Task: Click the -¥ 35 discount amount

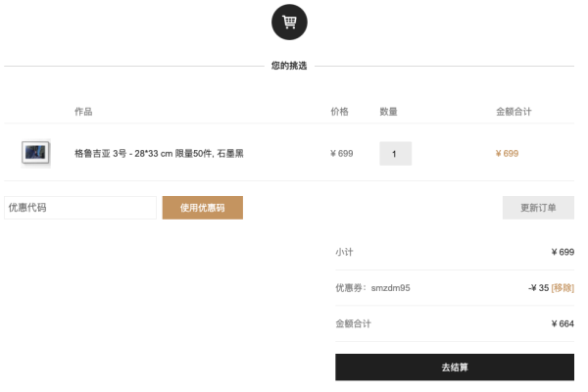Action: [x=538, y=288]
